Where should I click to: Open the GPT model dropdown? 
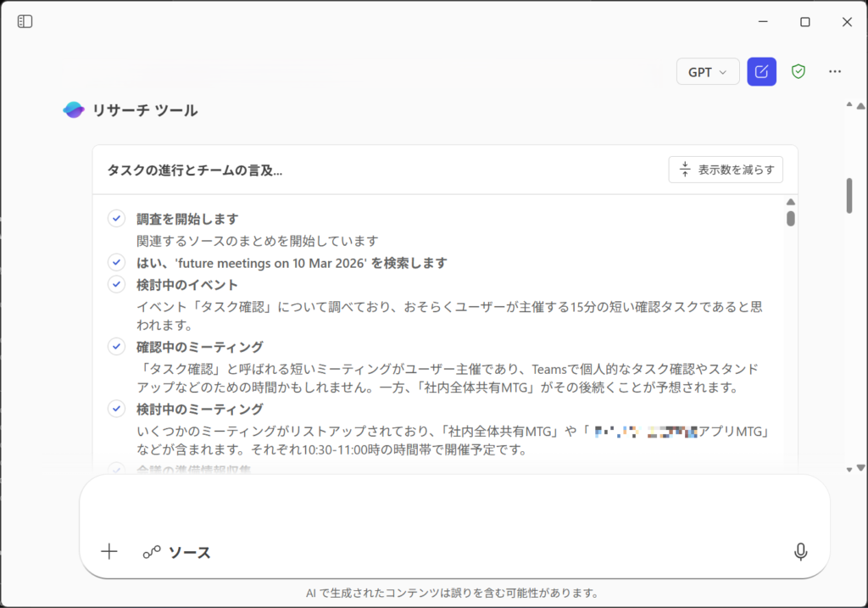click(x=708, y=72)
